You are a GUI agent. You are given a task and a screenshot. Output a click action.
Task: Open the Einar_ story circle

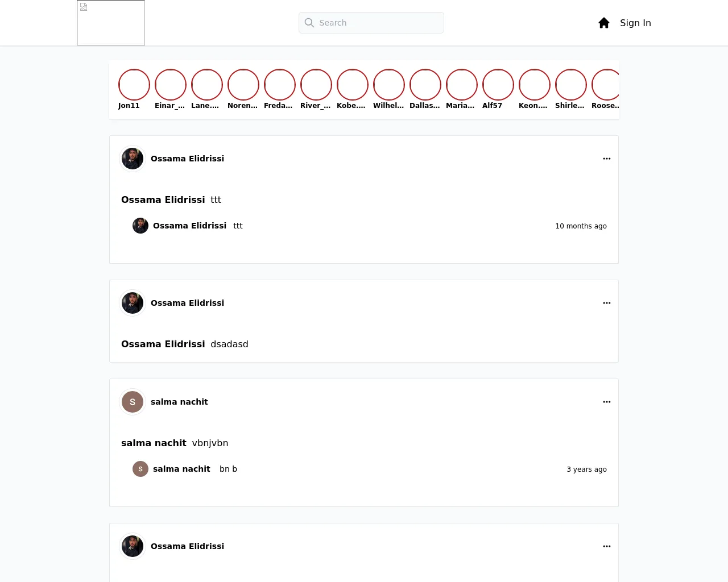click(171, 85)
